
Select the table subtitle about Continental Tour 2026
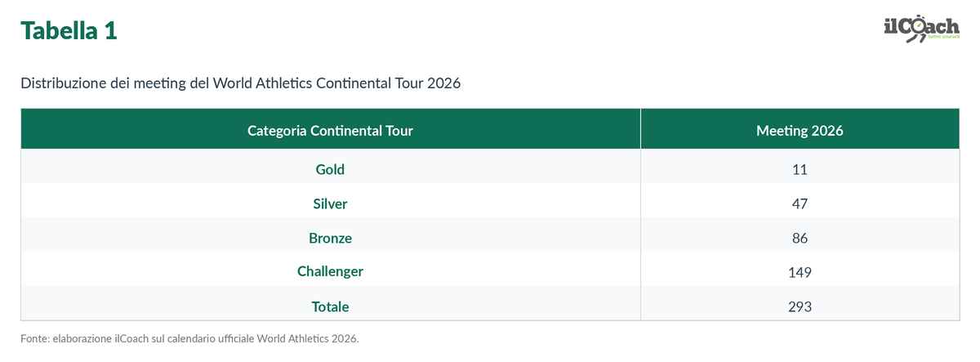pos(241,83)
